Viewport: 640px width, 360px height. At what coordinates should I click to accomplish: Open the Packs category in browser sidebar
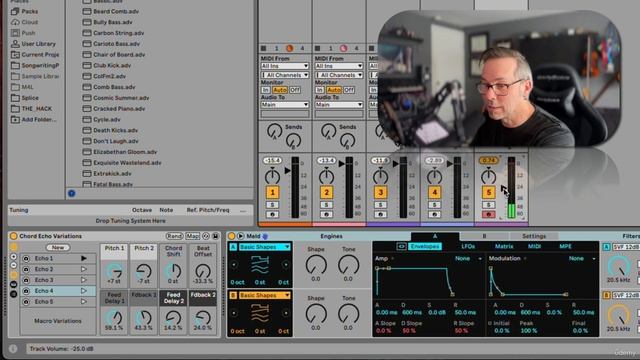point(24,11)
